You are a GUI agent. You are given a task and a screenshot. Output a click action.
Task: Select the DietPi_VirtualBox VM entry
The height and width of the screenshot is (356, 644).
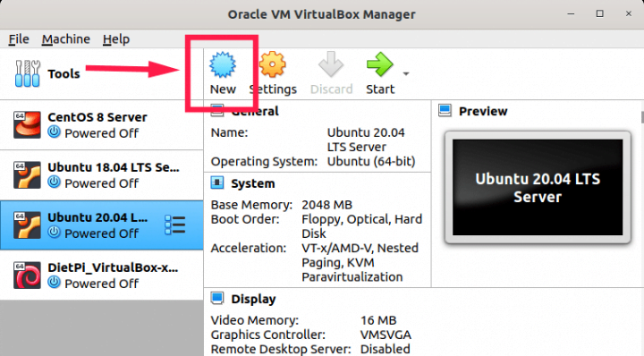coord(101,275)
